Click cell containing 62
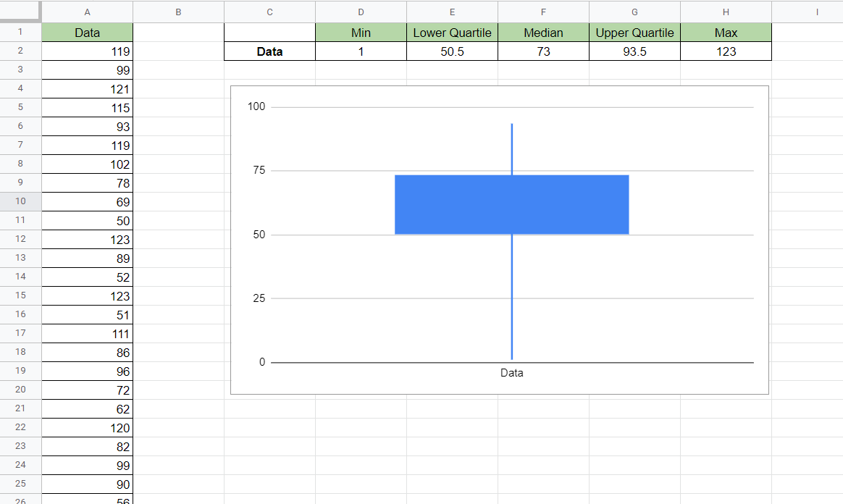The height and width of the screenshot is (504, 843). point(87,408)
